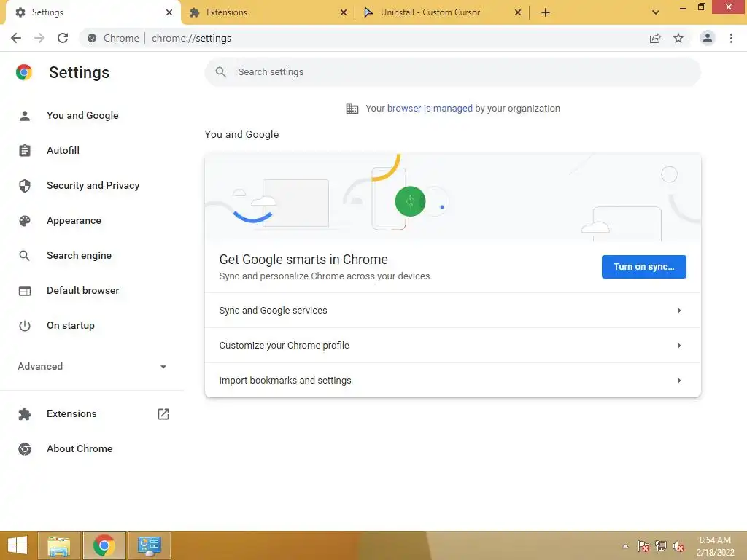Screen dimensions: 747x560
Task: Open the Windows Start button
Action: [x=18, y=545]
